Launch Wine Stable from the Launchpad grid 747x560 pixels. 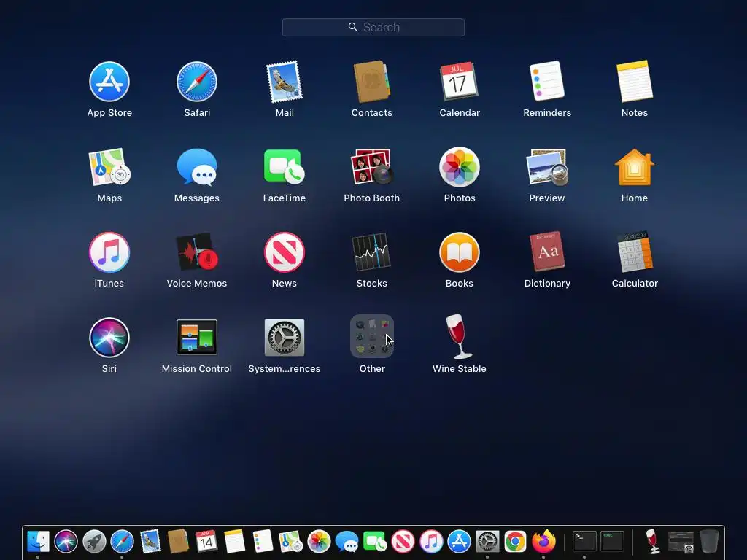[460, 336]
